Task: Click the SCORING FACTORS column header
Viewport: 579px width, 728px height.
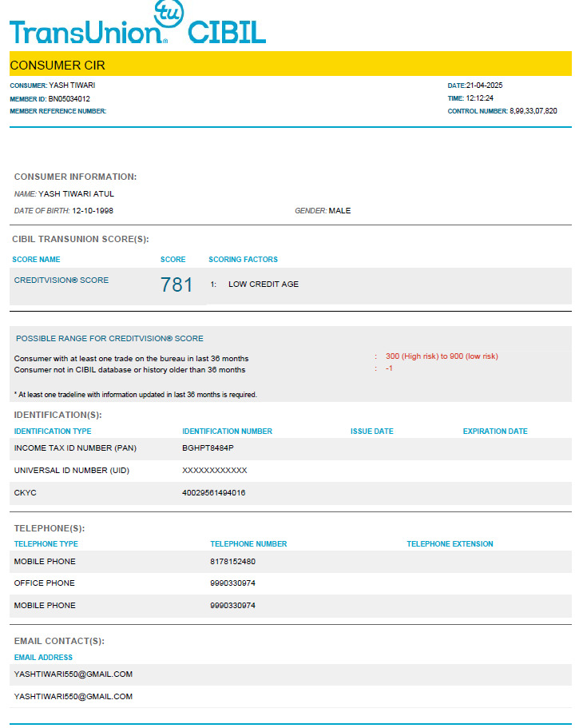Action: click(243, 260)
